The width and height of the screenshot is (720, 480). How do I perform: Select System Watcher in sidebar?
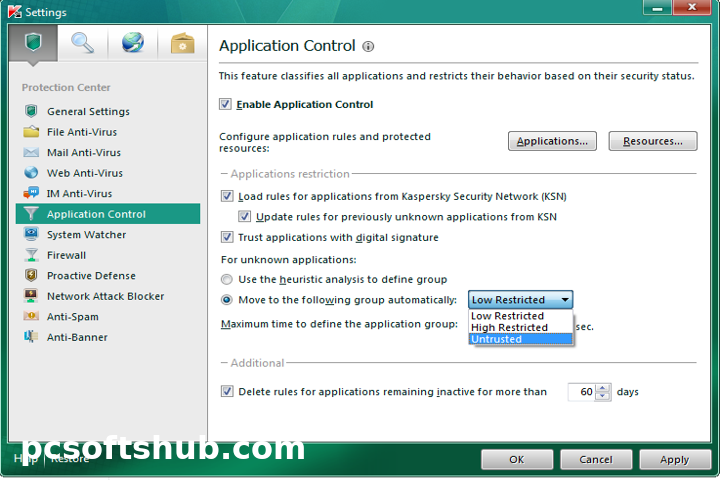pyautogui.click(x=108, y=235)
